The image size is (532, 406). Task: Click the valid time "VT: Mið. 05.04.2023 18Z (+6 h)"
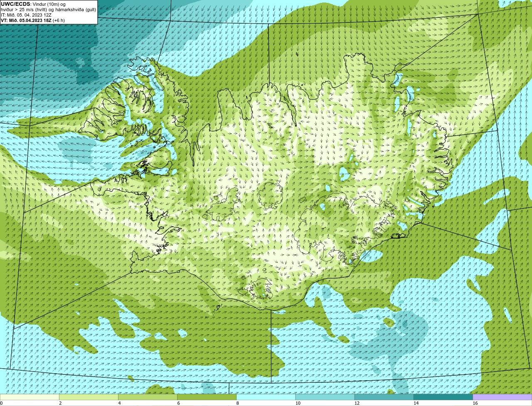(x=33, y=20)
